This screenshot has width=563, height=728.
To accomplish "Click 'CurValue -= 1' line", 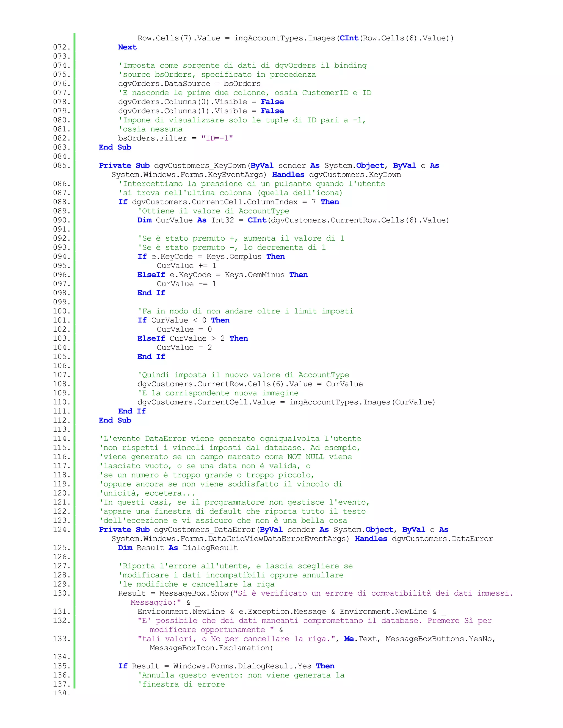I will coord(187,284).
